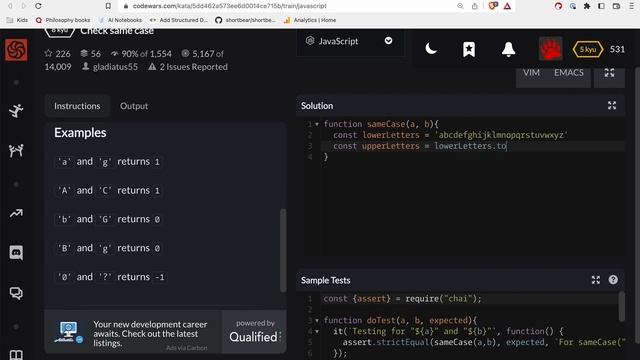The image size is (640, 360).
Task: Open the Discord chat sidebar icon
Action: coord(16,253)
